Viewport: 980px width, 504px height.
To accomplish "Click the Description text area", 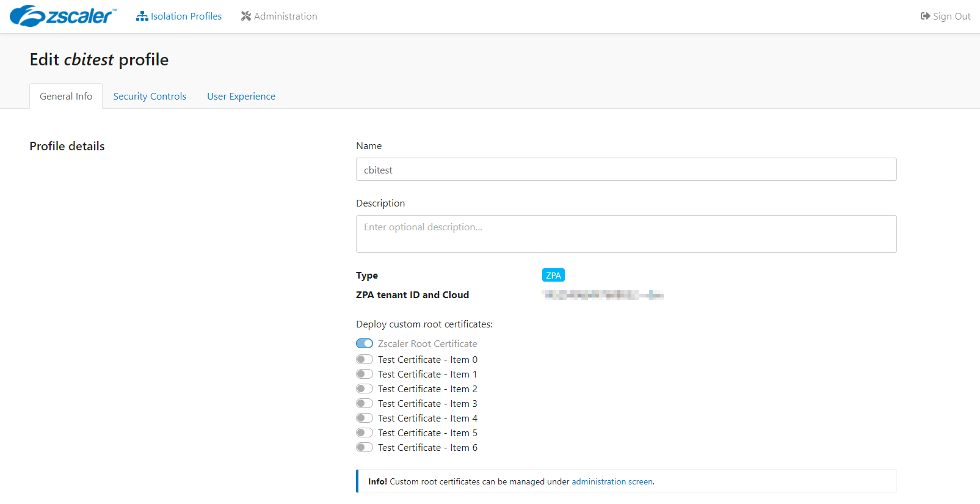I will [626, 234].
